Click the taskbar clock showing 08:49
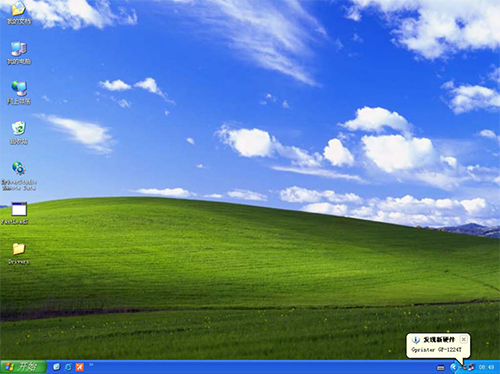 [x=486, y=367]
